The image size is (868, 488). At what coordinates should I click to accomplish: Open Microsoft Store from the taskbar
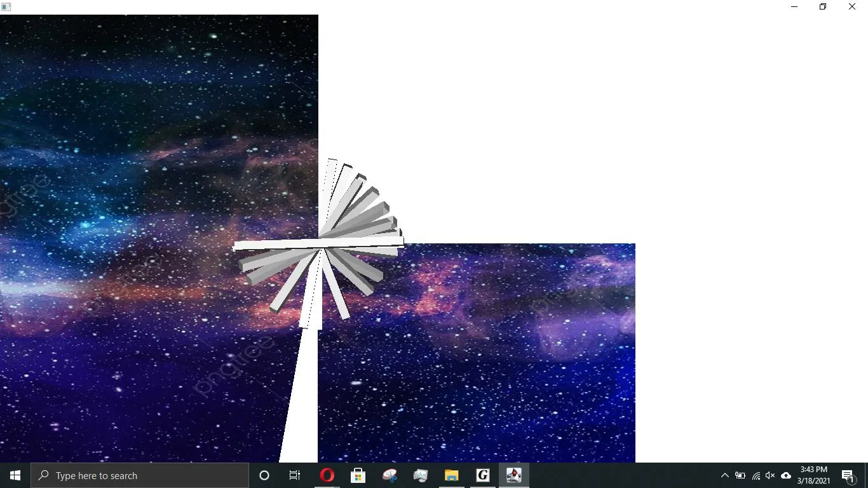[x=358, y=475]
